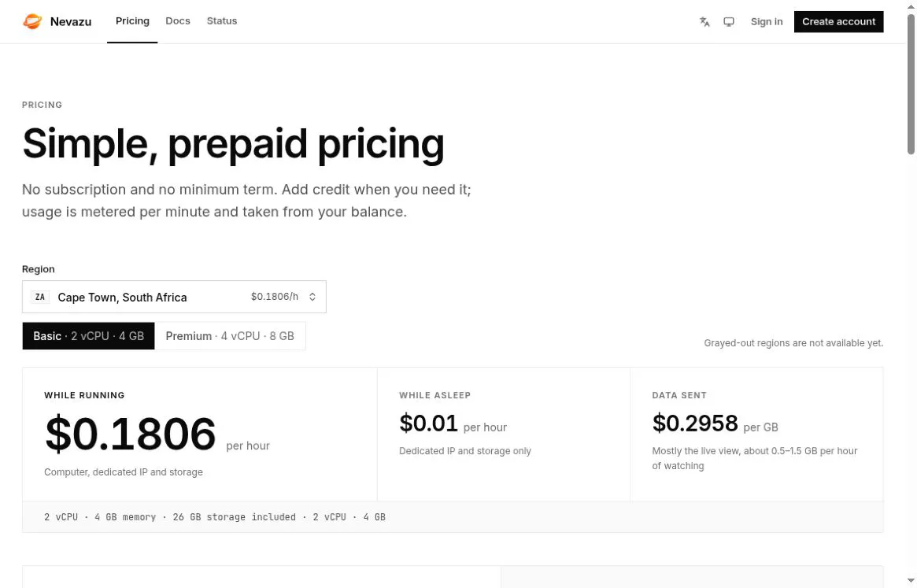This screenshot has height=588, width=917.
Task: Select the Basic 2 vCPU 4 GB plan
Action: pyautogui.click(x=88, y=336)
